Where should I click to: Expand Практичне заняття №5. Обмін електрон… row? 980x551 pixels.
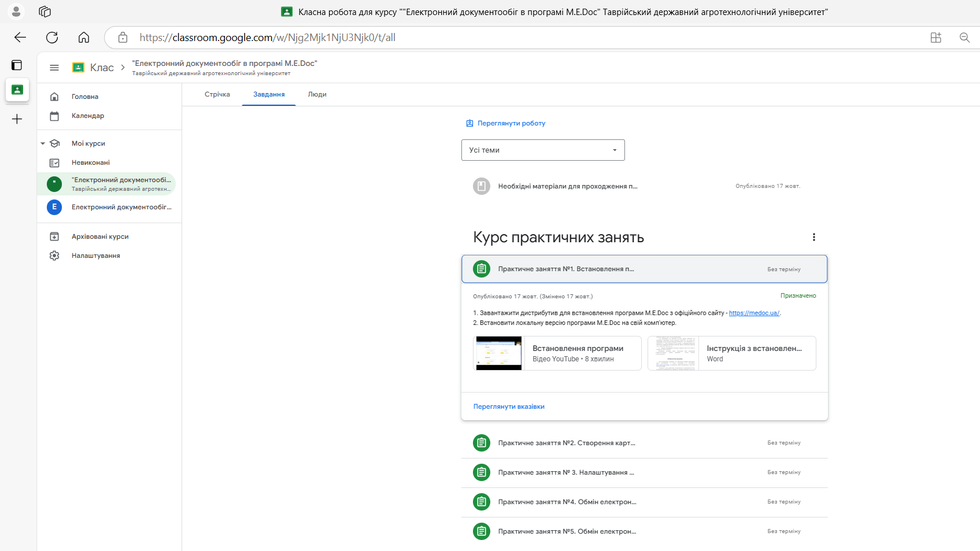tap(644, 531)
